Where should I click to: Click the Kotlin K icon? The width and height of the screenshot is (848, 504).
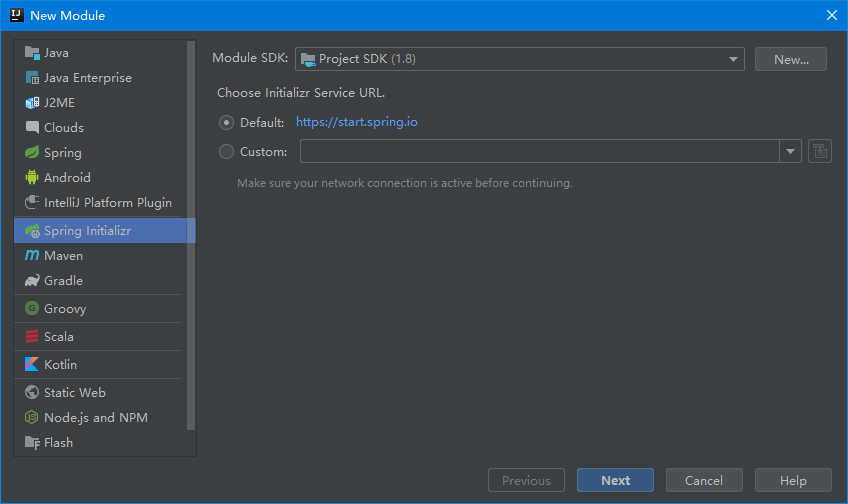(x=32, y=364)
